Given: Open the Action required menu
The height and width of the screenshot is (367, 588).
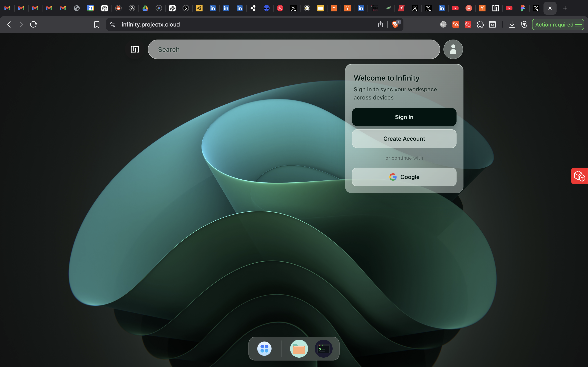Looking at the screenshot, I should point(558,24).
